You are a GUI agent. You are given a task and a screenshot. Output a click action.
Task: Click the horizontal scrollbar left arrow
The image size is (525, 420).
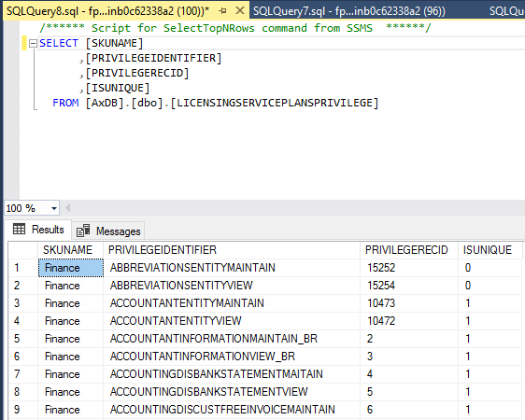coord(68,208)
